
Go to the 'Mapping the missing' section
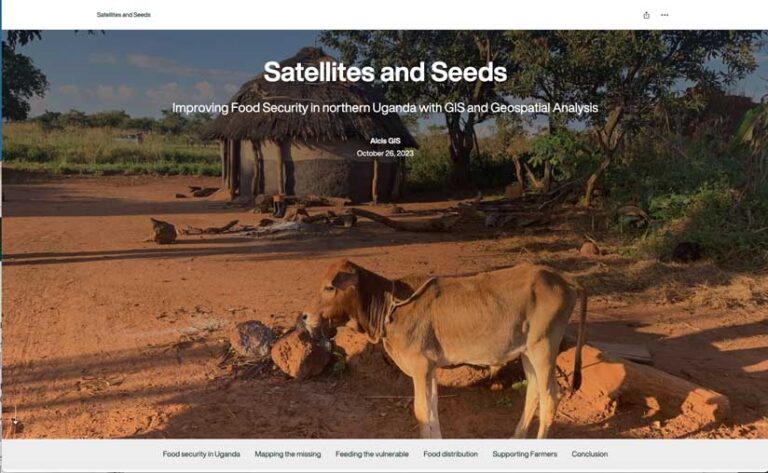coord(288,454)
